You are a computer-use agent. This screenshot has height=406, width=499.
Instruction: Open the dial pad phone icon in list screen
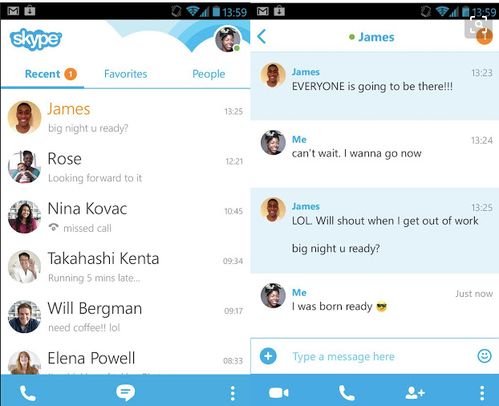click(28, 393)
